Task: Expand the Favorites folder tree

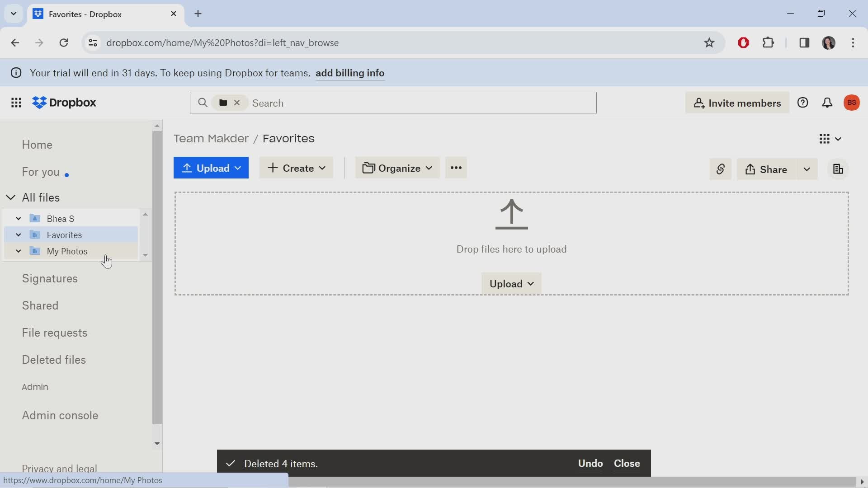Action: coord(19,235)
